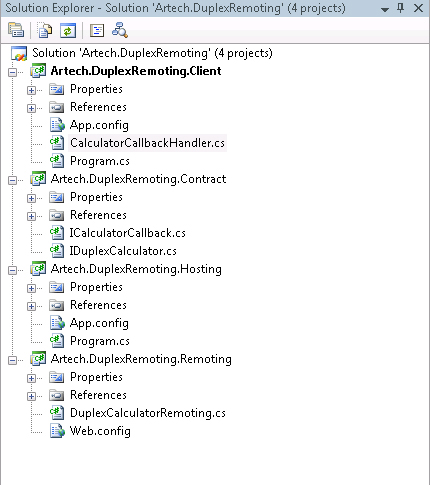Expand Properties under the Hosting project
430x485 pixels.
pyautogui.click(x=32, y=288)
